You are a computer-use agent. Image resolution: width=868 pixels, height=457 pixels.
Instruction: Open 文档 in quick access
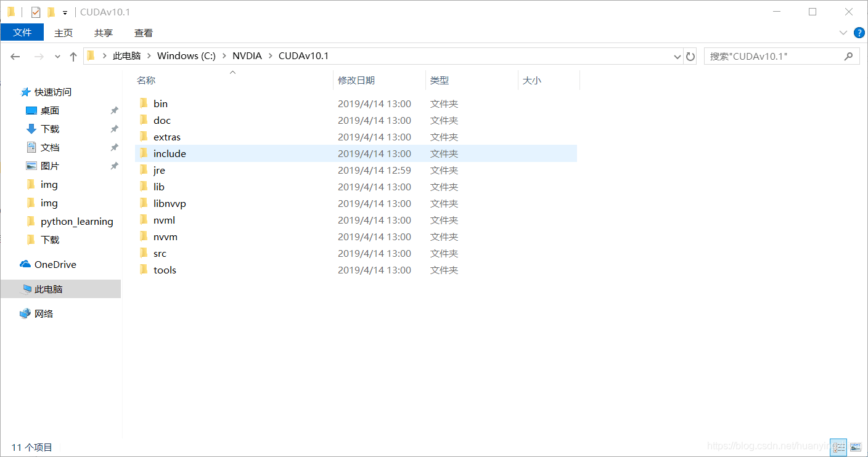[x=49, y=147]
